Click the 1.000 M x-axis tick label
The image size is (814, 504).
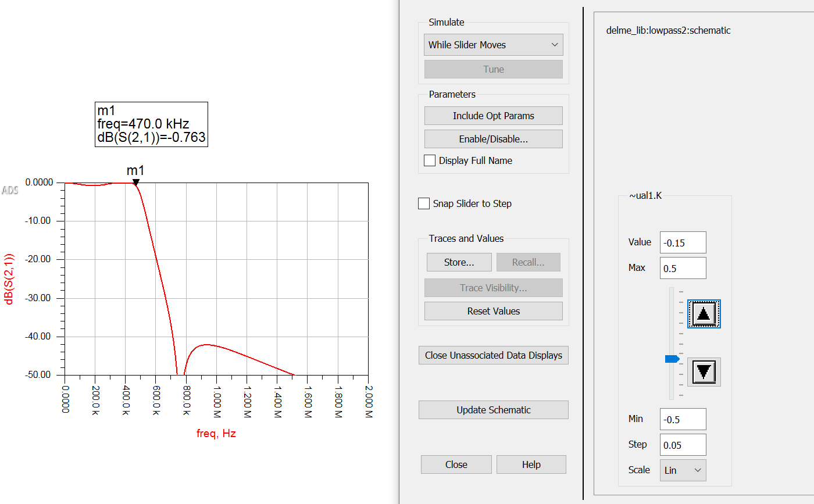[217, 401]
